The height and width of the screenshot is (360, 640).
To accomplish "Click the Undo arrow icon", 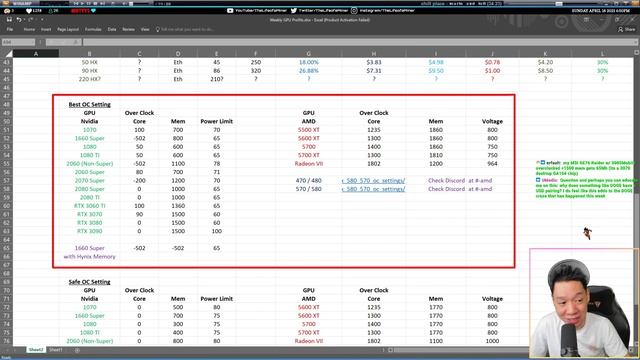I will (18, 20).
